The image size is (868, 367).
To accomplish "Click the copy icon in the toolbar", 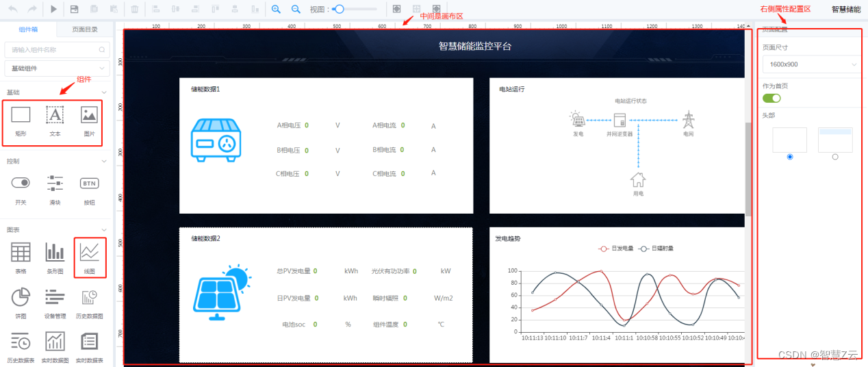I will (94, 9).
